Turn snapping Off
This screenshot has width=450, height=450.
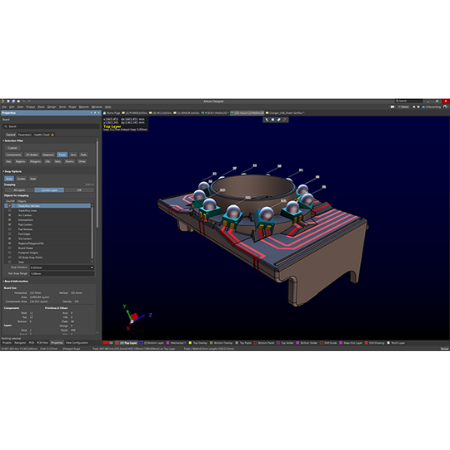click(x=79, y=190)
